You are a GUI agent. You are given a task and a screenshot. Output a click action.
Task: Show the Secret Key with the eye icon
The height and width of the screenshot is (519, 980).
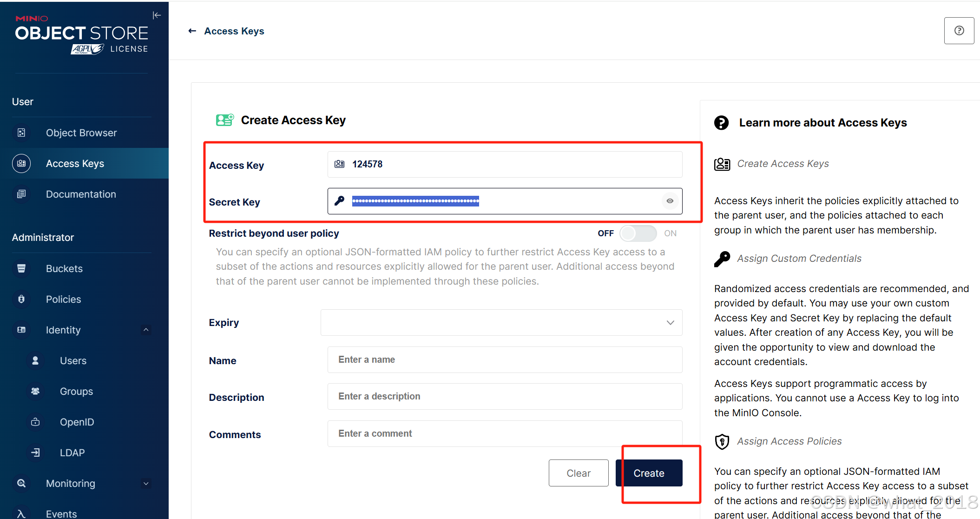point(670,201)
